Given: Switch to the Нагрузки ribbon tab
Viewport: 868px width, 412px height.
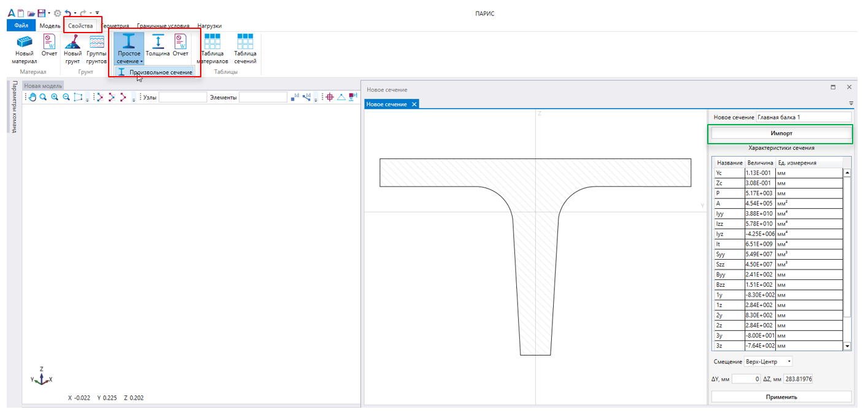Looking at the screenshot, I should pyautogui.click(x=209, y=26).
